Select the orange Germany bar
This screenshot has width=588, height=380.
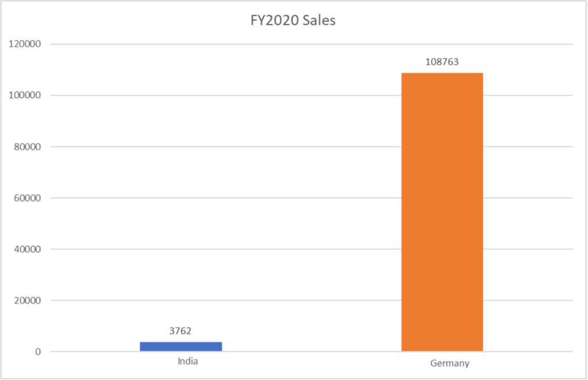point(442,212)
